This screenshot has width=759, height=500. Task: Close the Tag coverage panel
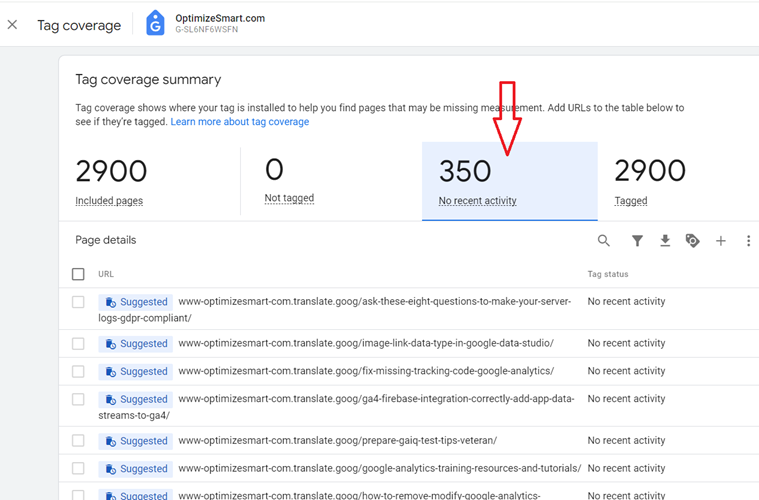(x=13, y=25)
